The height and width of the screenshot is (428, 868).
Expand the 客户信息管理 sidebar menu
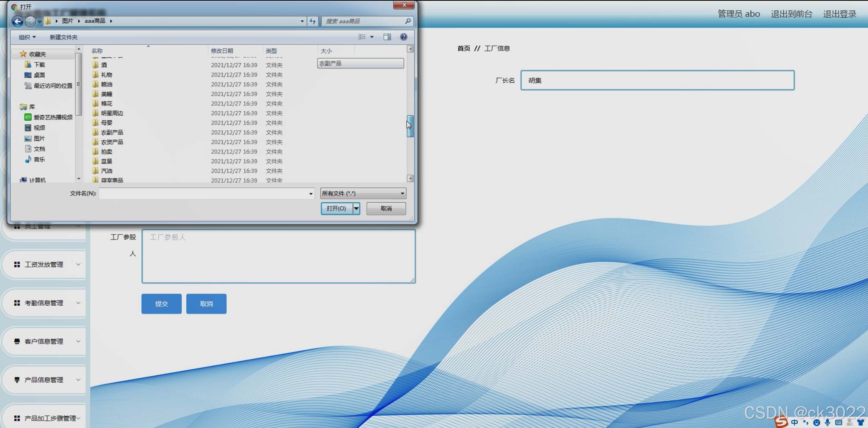tap(44, 341)
